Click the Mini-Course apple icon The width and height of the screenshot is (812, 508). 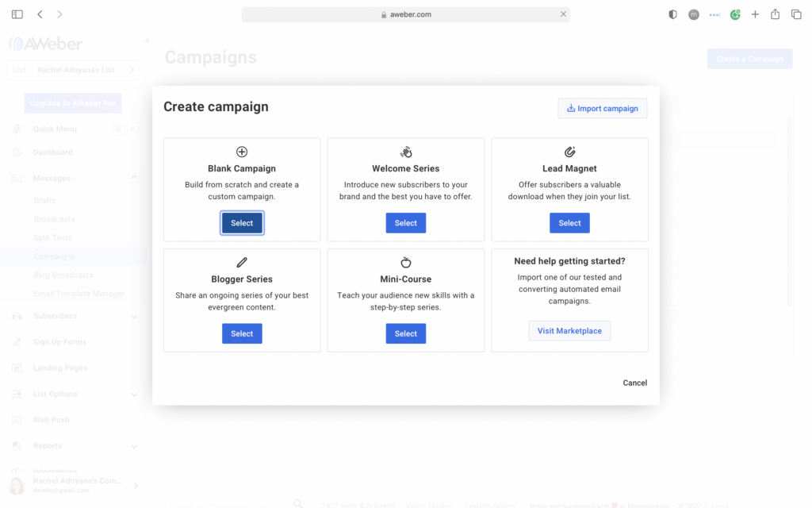tap(405, 262)
